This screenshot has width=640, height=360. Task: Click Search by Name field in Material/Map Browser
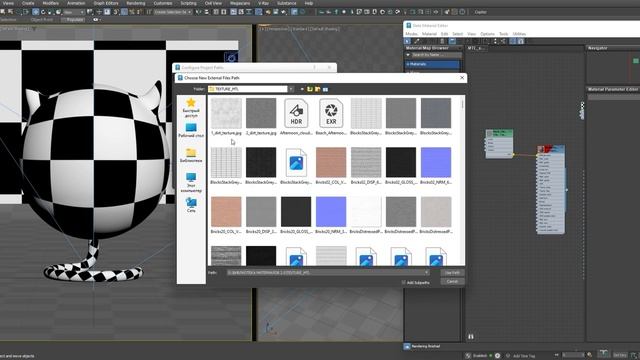[x=436, y=55]
